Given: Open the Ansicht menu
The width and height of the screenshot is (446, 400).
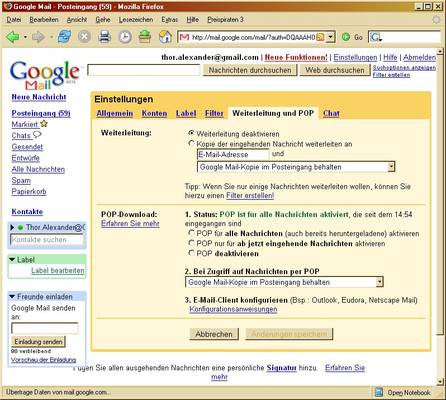Looking at the screenshot, I should coord(77,20).
